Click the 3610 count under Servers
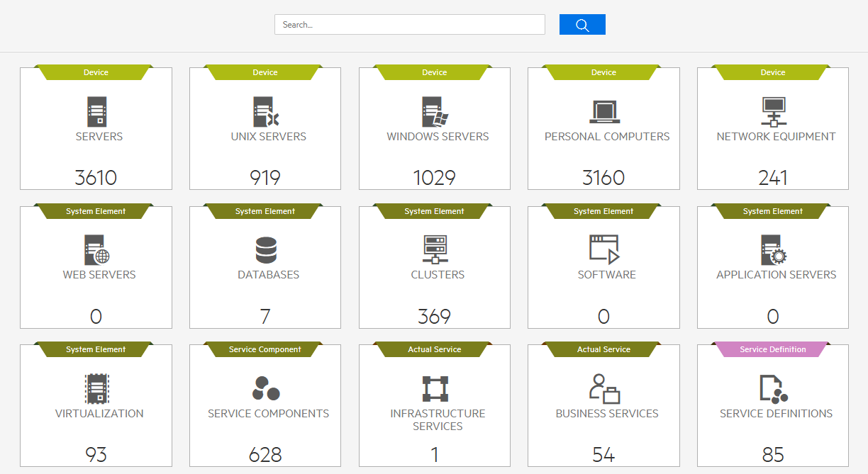This screenshot has height=474, width=868. (x=96, y=177)
